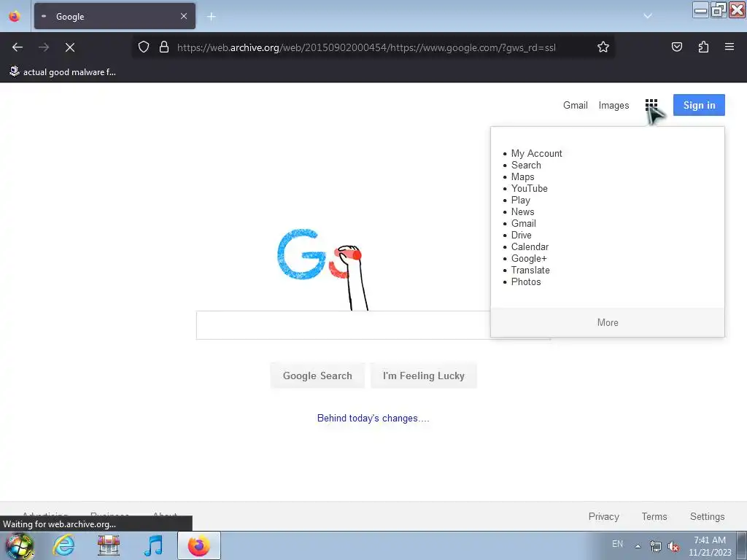This screenshot has height=560, width=747.
Task: Click the network tray icon
Action: pyautogui.click(x=656, y=547)
